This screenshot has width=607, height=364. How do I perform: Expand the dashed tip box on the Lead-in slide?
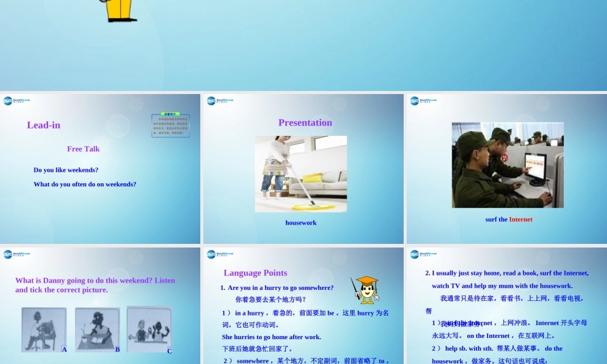click(x=171, y=127)
